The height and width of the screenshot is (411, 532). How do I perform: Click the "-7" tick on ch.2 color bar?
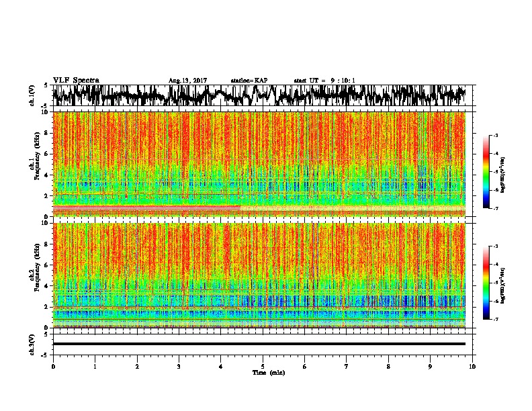496,320
